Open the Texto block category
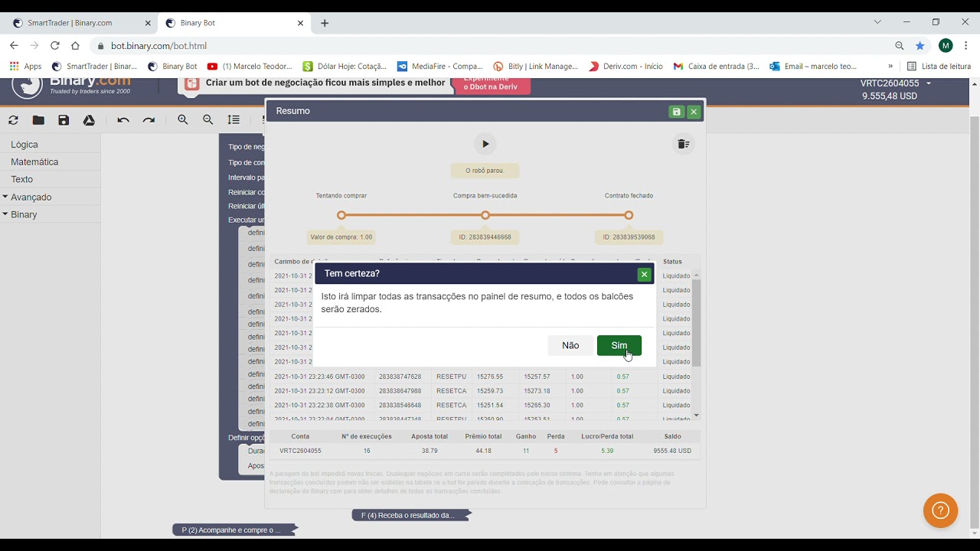 click(21, 179)
